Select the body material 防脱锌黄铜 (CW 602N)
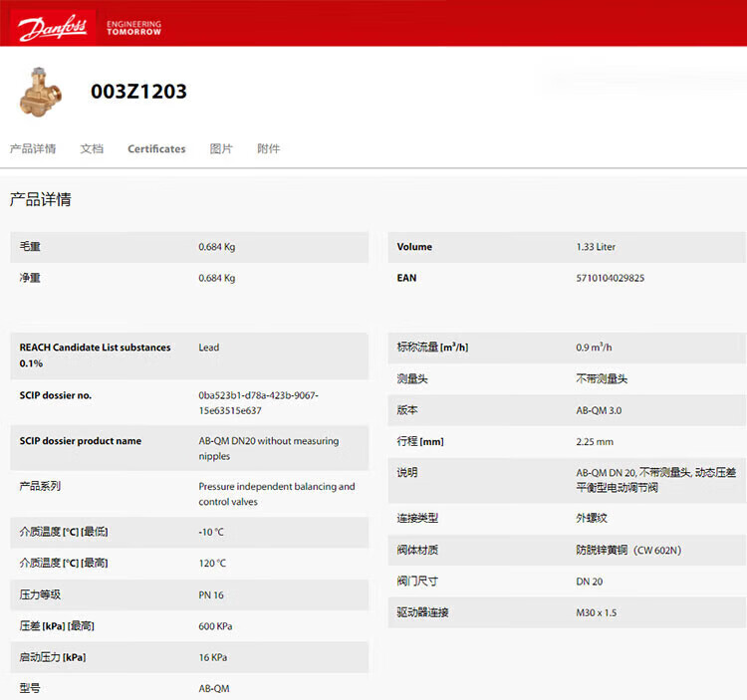The width and height of the screenshot is (747, 700). pos(628,550)
